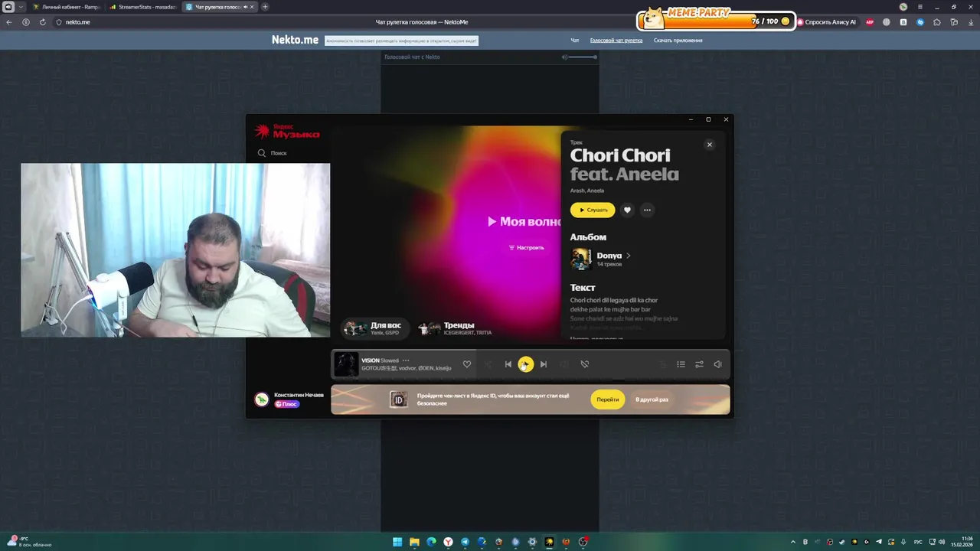This screenshot has height=551, width=980.
Task: Open a new browser tab with plus
Action: pyautogui.click(x=265, y=7)
